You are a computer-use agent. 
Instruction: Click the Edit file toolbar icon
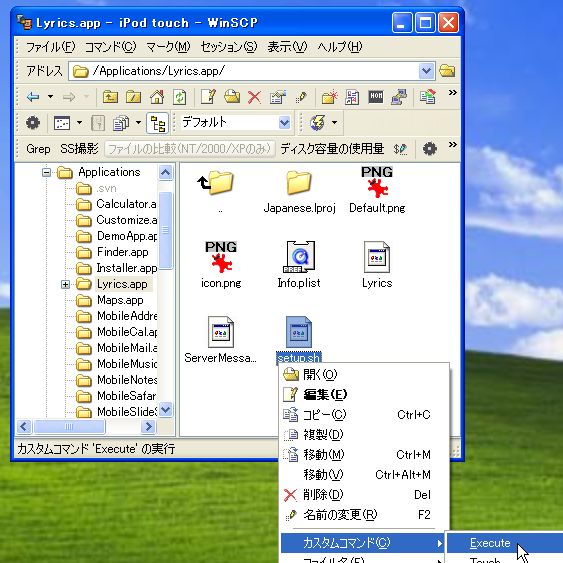(x=208, y=97)
